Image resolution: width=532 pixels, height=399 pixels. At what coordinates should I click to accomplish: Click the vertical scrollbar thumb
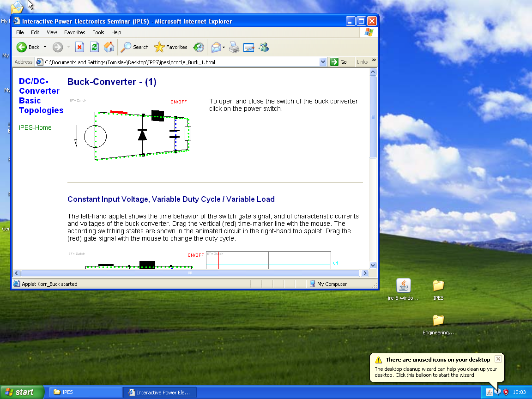373,117
